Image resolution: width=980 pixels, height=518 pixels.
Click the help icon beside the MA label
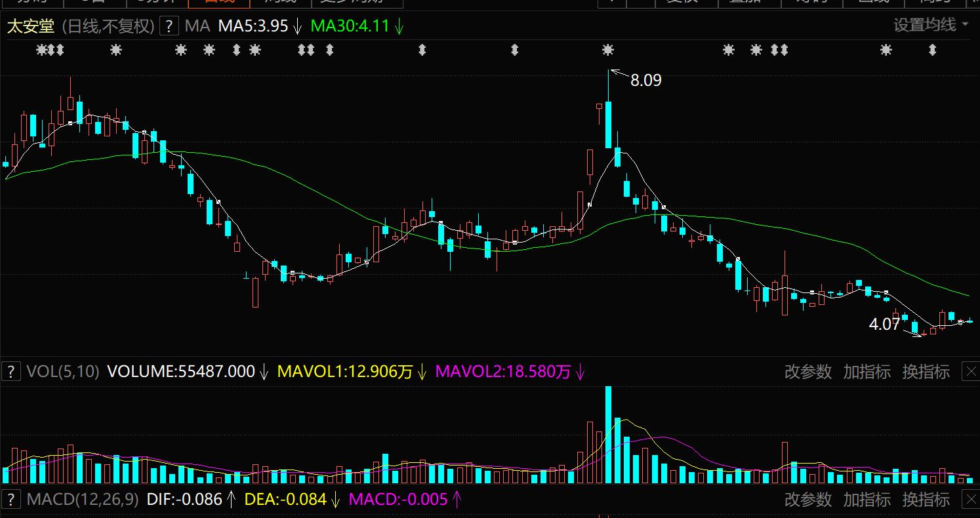click(169, 26)
